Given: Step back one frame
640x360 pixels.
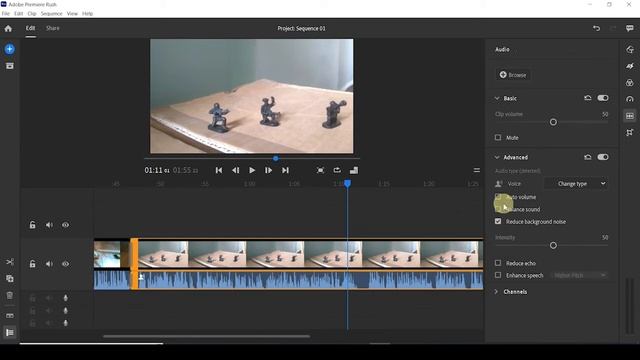Looking at the screenshot, I should (236, 170).
